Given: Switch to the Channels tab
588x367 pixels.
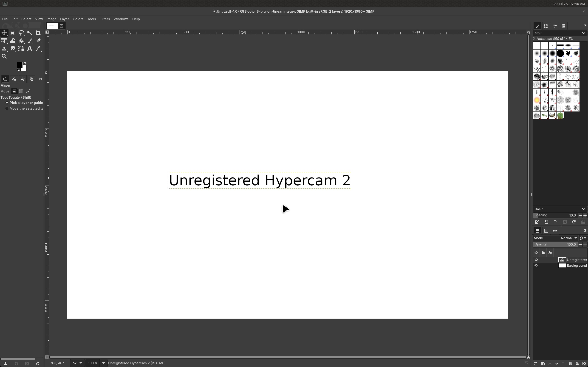Looking at the screenshot, I should [x=546, y=231].
